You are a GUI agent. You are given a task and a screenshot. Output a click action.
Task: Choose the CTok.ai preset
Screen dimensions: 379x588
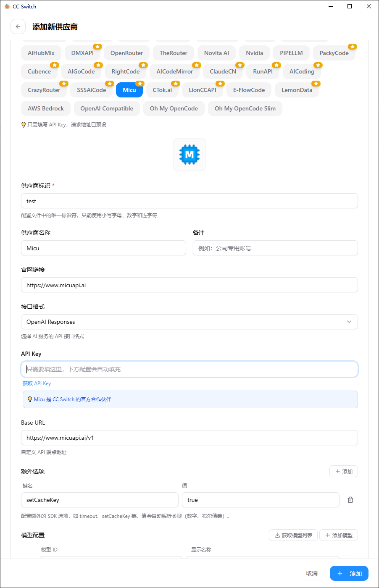(x=162, y=90)
